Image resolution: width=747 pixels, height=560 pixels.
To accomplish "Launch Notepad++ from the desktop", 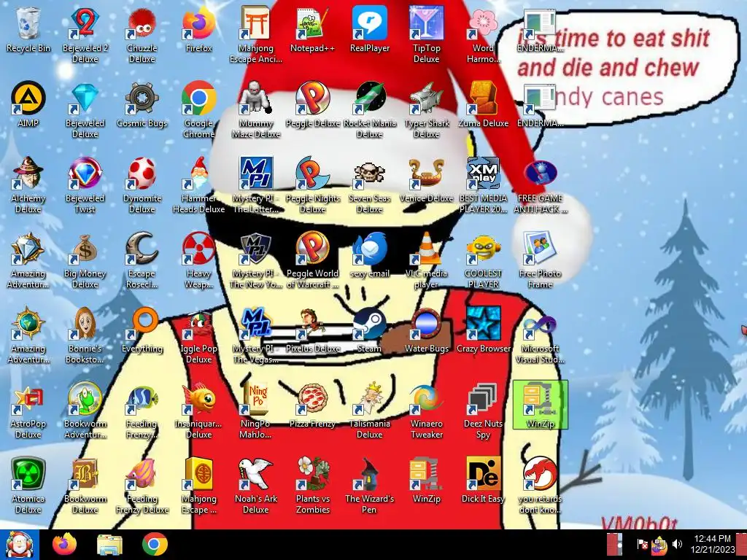I will point(312,29).
